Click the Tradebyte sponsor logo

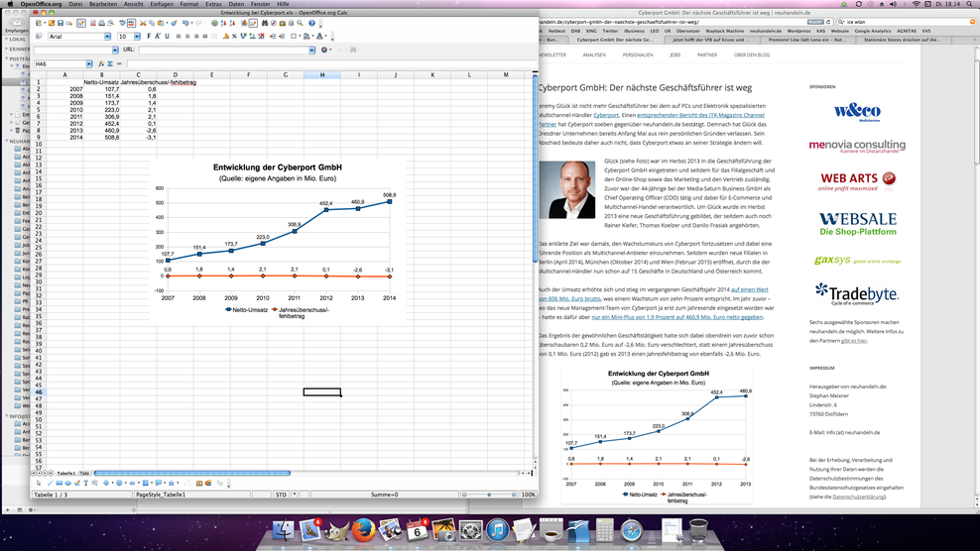[856, 293]
